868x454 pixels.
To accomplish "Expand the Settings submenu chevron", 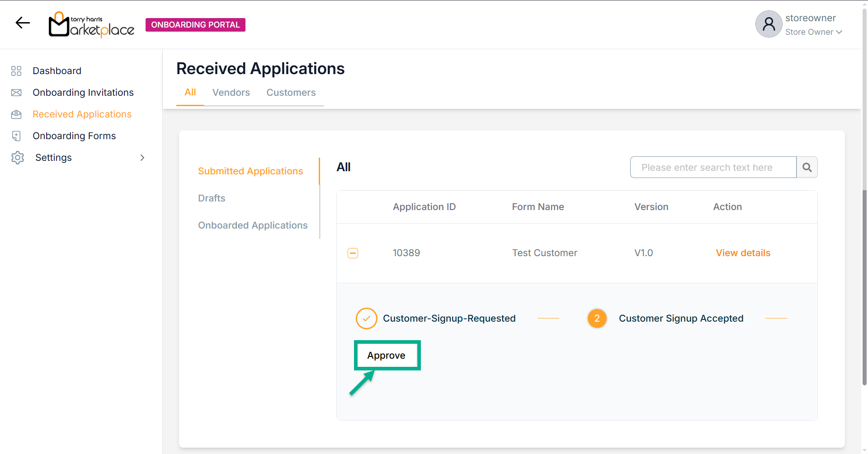I will (142, 158).
